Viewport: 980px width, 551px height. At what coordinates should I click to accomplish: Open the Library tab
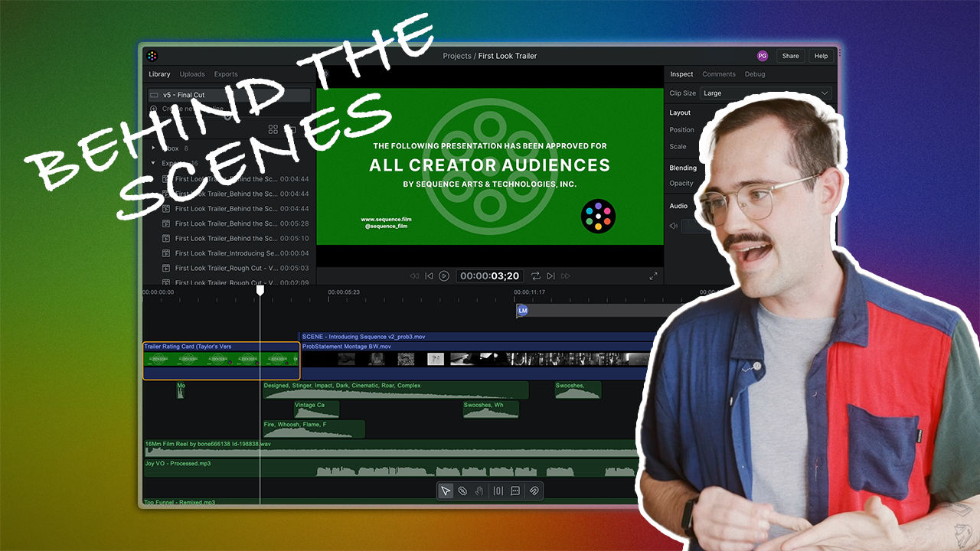pyautogui.click(x=159, y=74)
